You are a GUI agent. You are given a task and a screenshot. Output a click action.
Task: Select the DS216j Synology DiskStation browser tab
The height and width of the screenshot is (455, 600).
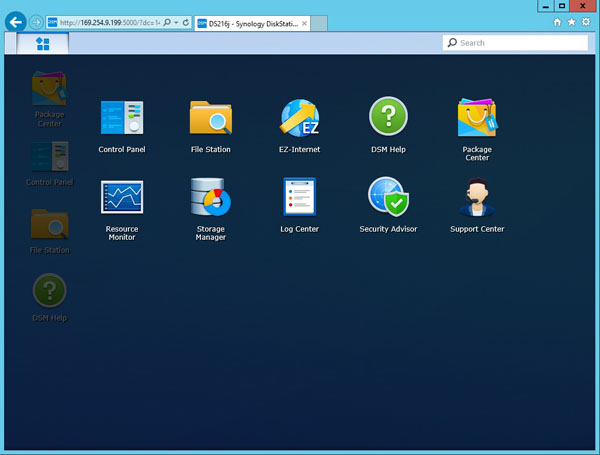pos(250,22)
